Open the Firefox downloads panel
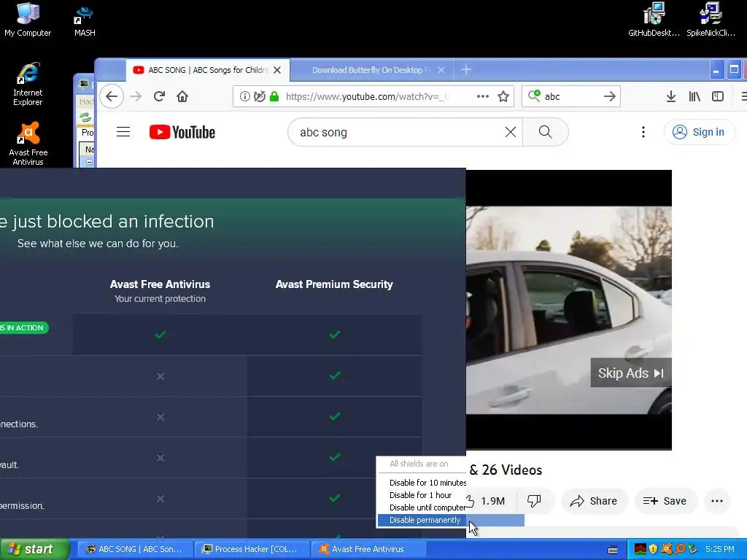The height and width of the screenshot is (560, 747). (x=671, y=97)
